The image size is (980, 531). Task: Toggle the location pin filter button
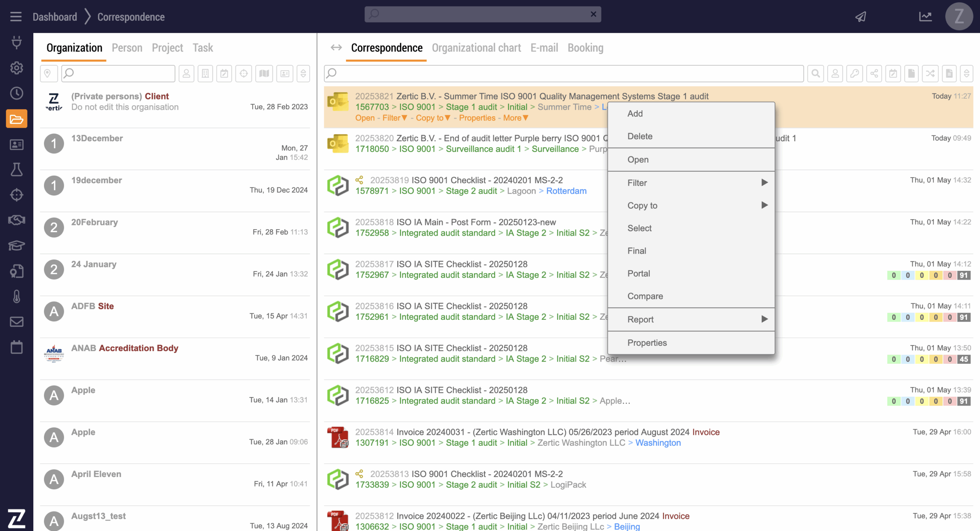(x=48, y=73)
